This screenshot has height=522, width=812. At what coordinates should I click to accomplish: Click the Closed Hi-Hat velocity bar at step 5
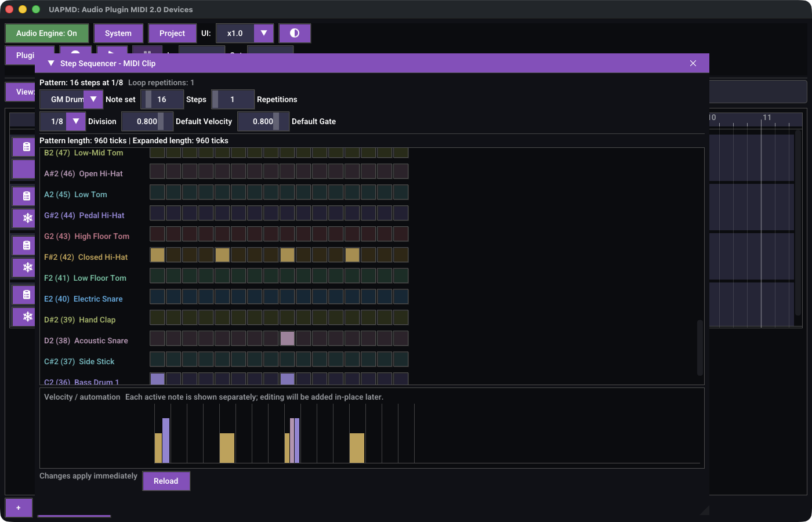click(227, 448)
